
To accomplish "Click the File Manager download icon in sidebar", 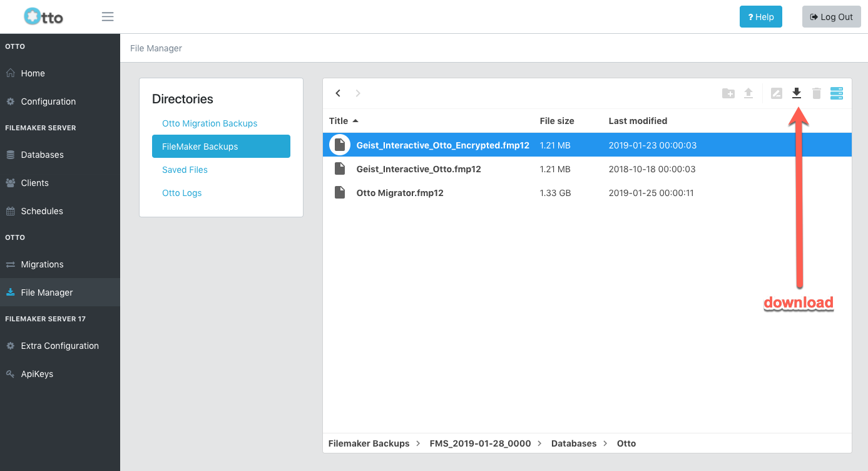I will click(x=11, y=292).
